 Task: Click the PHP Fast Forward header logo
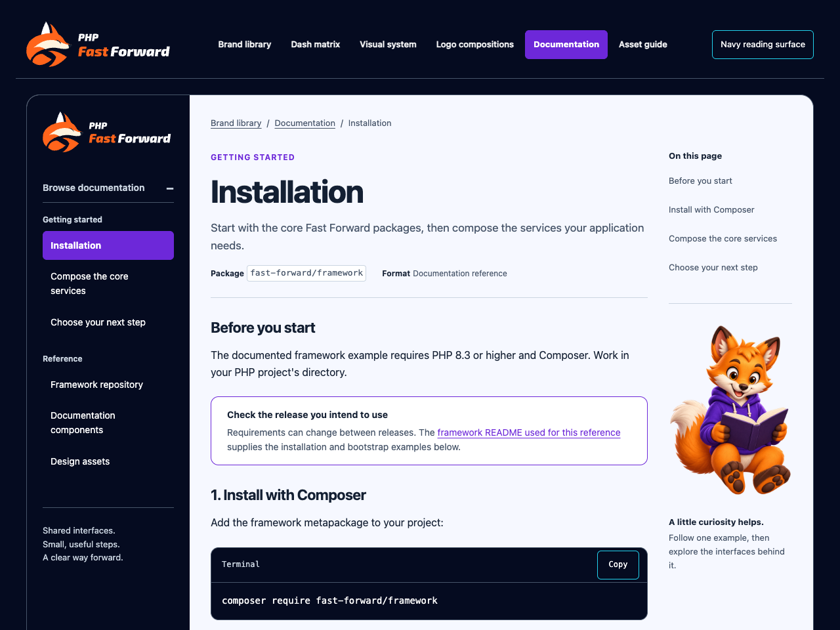[x=98, y=45]
